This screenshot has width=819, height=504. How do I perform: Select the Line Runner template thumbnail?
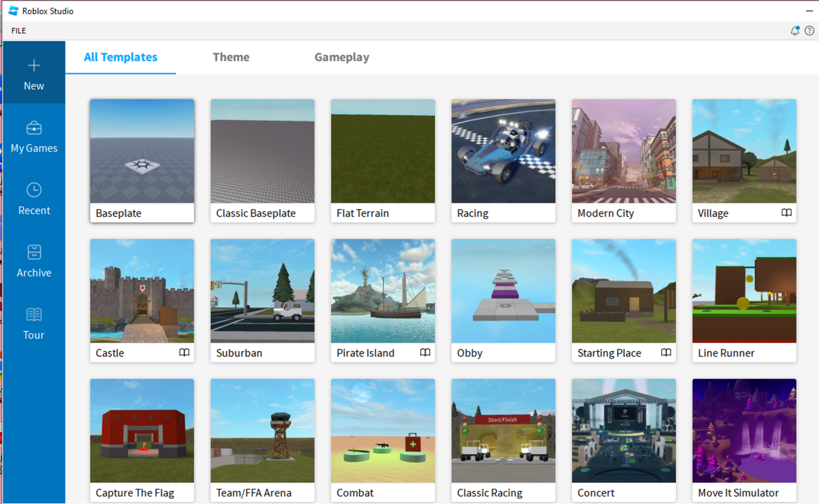click(744, 291)
